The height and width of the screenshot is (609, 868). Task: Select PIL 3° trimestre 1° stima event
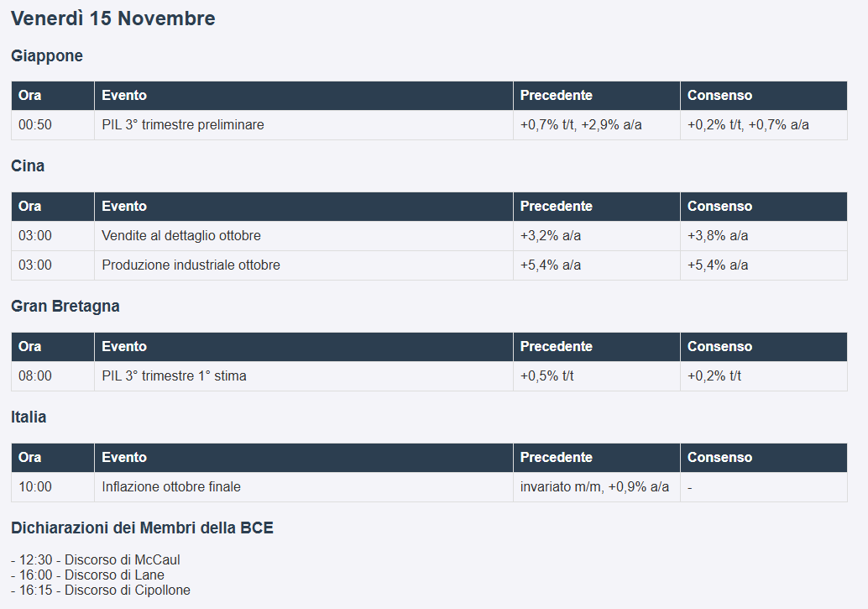tap(174, 375)
